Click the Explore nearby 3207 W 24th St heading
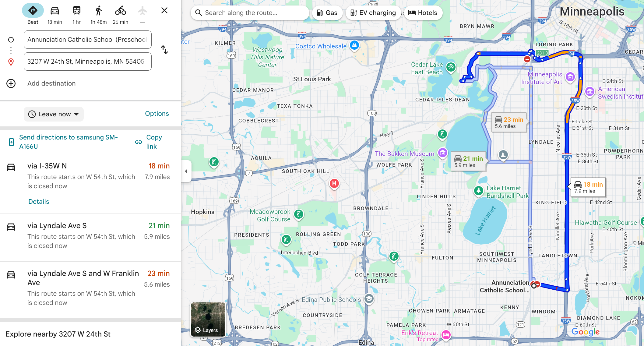 point(58,334)
